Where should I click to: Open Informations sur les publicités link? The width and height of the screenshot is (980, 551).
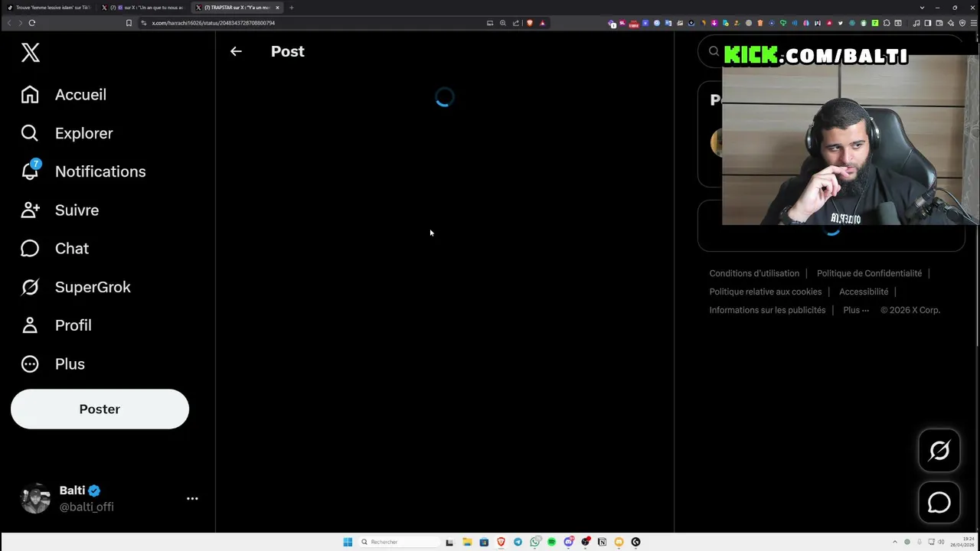click(x=767, y=310)
